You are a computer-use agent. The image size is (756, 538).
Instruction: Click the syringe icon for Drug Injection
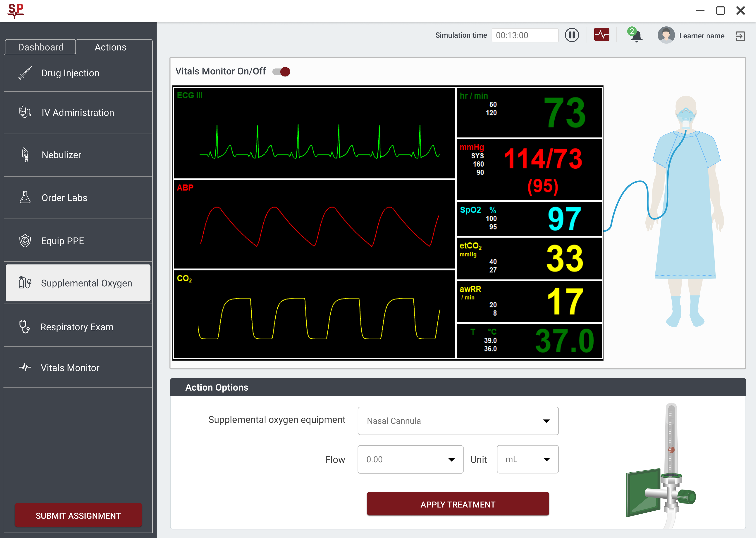(25, 73)
